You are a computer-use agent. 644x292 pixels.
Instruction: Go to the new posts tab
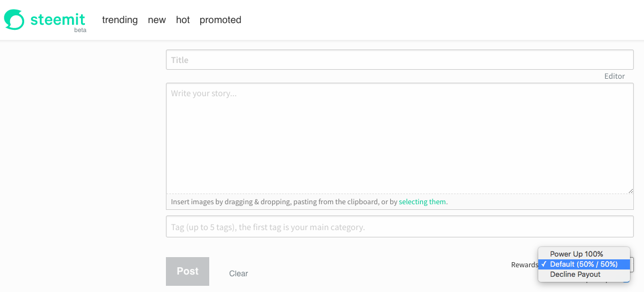(x=157, y=20)
